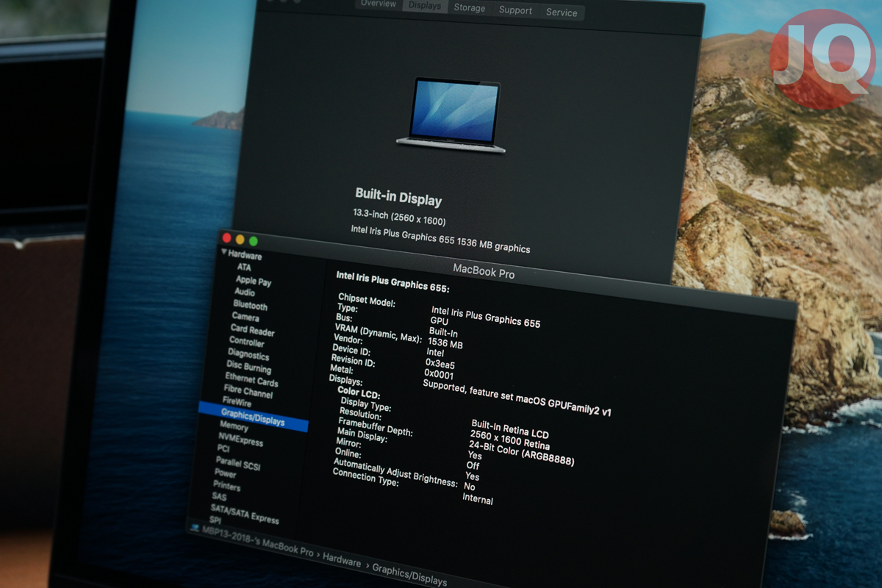Select Parallel SCSI in the sidebar
882x588 pixels.
click(x=237, y=463)
